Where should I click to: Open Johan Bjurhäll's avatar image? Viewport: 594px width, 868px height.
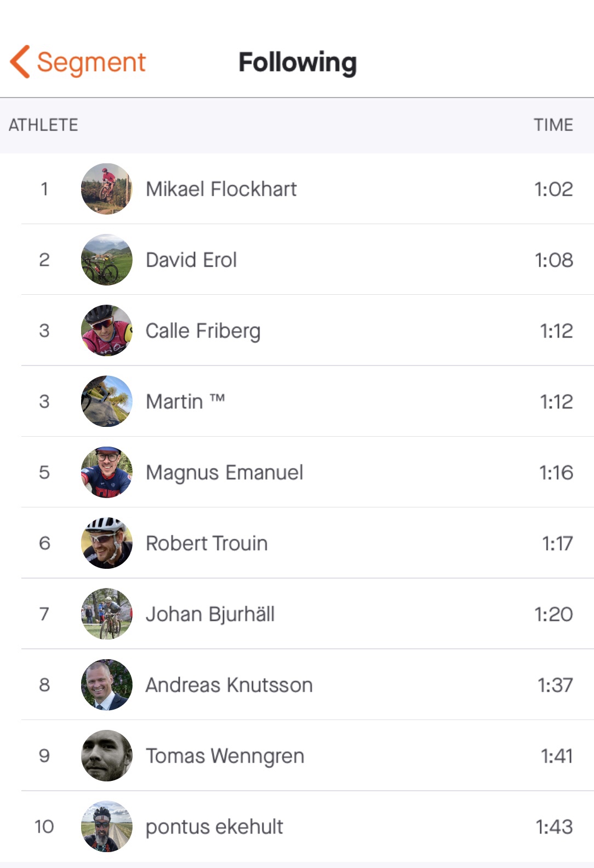click(x=106, y=614)
